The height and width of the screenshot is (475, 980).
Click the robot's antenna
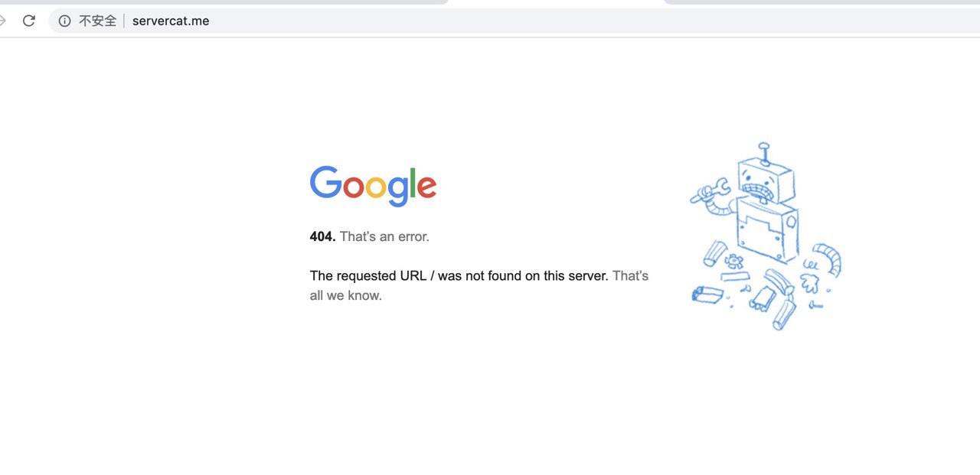763,152
